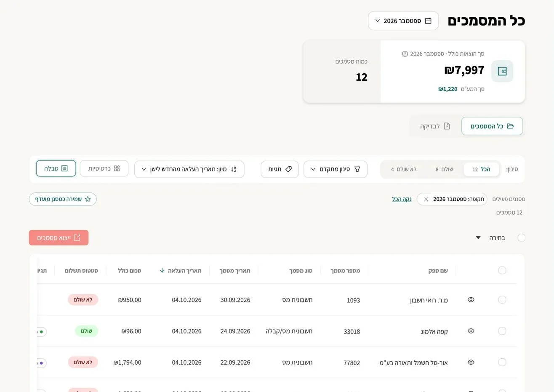
Task: Expand the arrow next to בחירה
Action: (x=478, y=238)
